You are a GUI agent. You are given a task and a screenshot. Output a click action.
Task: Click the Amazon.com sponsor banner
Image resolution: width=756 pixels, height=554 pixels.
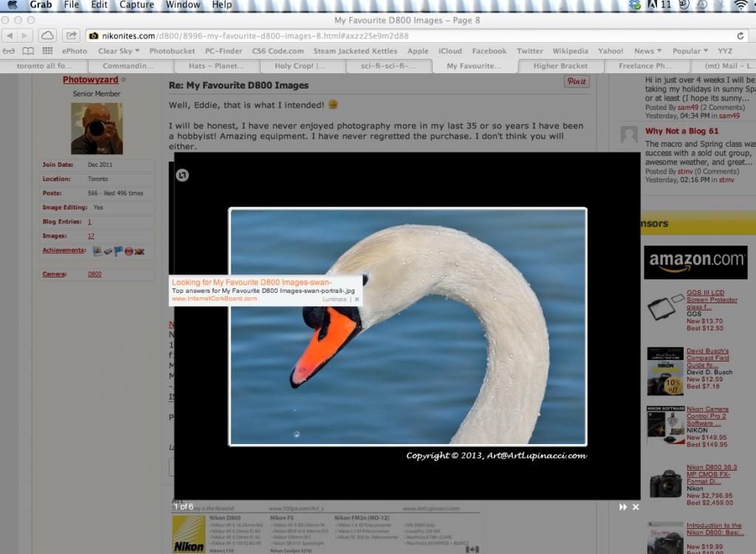[x=695, y=261]
